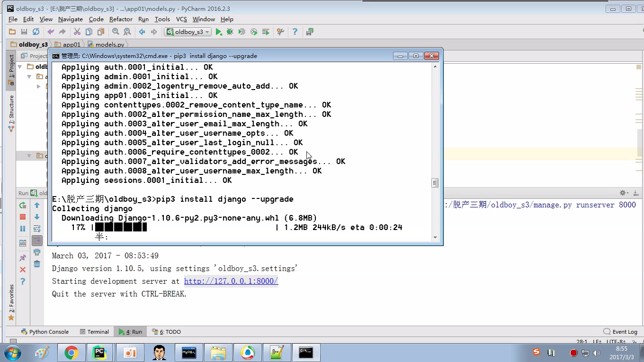644x362 pixels.
Task: Click the Windows Start button
Action: click(12, 353)
